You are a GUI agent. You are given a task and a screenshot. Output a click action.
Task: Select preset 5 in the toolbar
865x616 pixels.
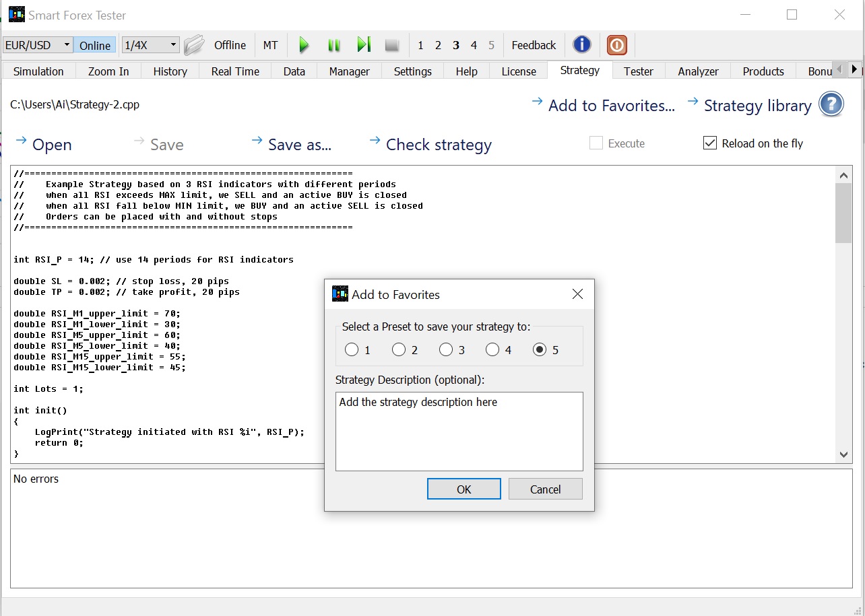tap(491, 45)
